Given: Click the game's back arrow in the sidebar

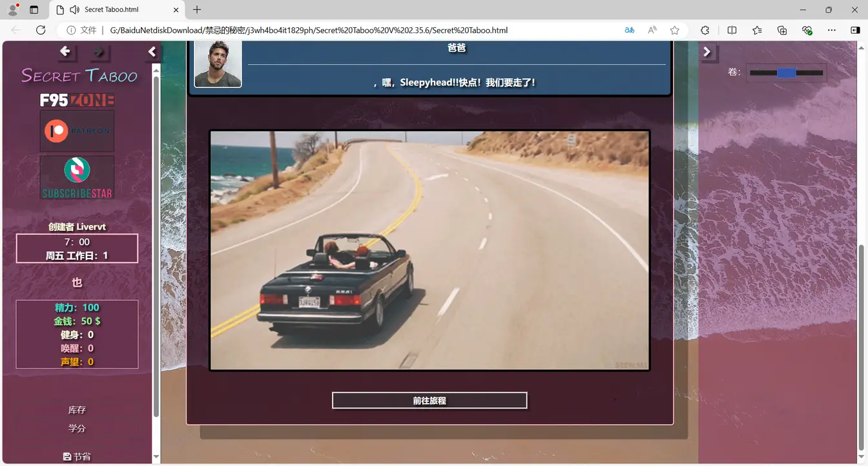Looking at the screenshot, I should (x=65, y=52).
